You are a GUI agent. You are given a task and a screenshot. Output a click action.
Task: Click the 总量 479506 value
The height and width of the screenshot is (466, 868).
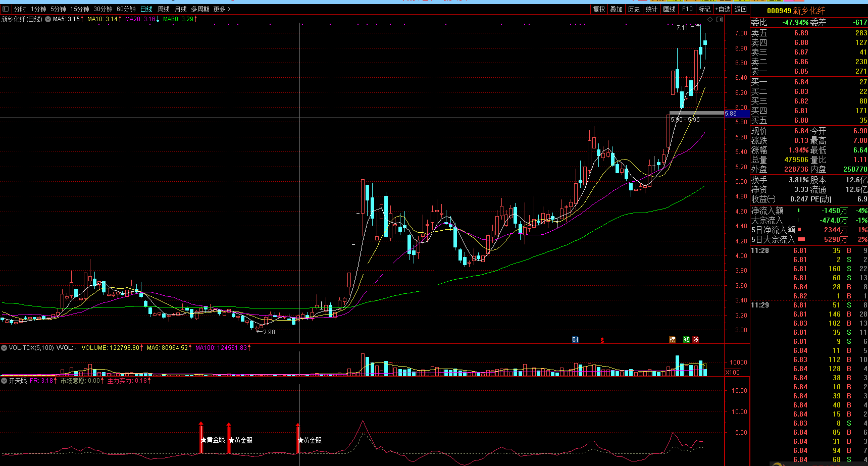pyautogui.click(x=796, y=160)
